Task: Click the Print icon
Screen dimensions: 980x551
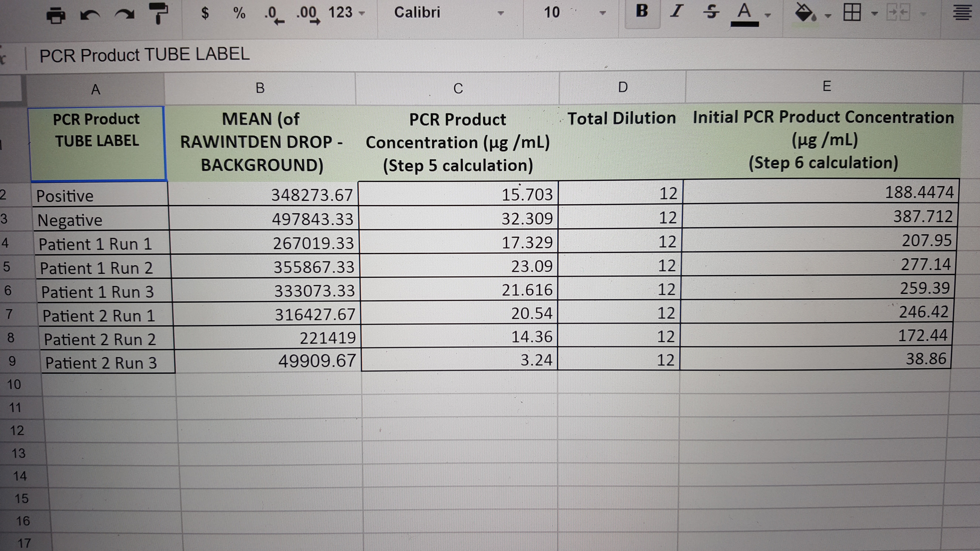Action: pos(56,15)
